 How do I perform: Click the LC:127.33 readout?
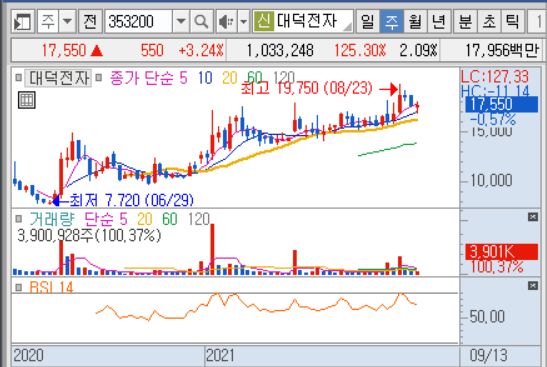[495, 76]
